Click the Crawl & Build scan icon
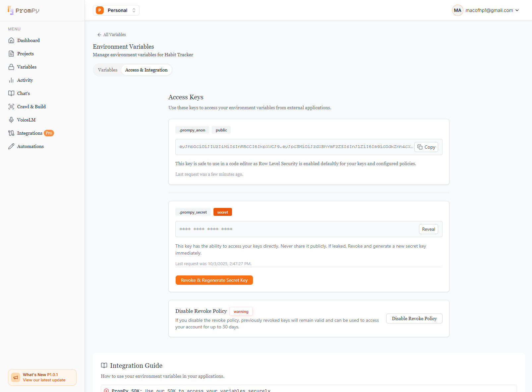Screen dimensions: 532x392 click(11, 107)
